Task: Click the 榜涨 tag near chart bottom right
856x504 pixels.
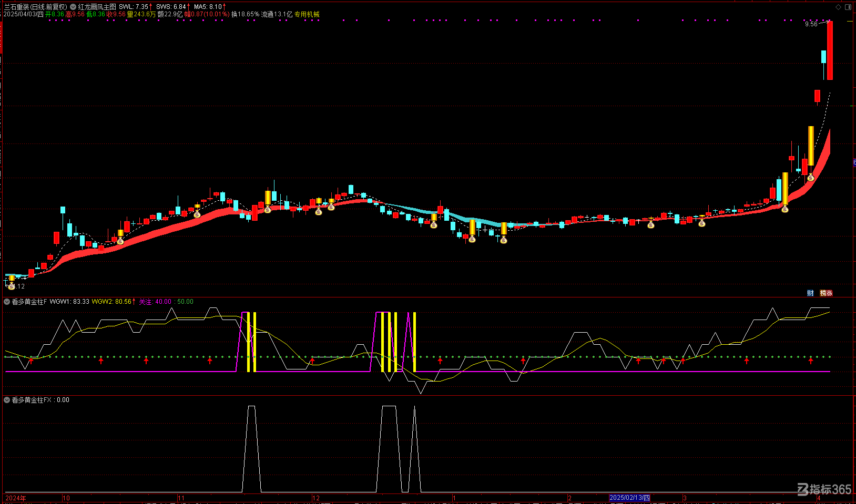Action: pyautogui.click(x=827, y=293)
